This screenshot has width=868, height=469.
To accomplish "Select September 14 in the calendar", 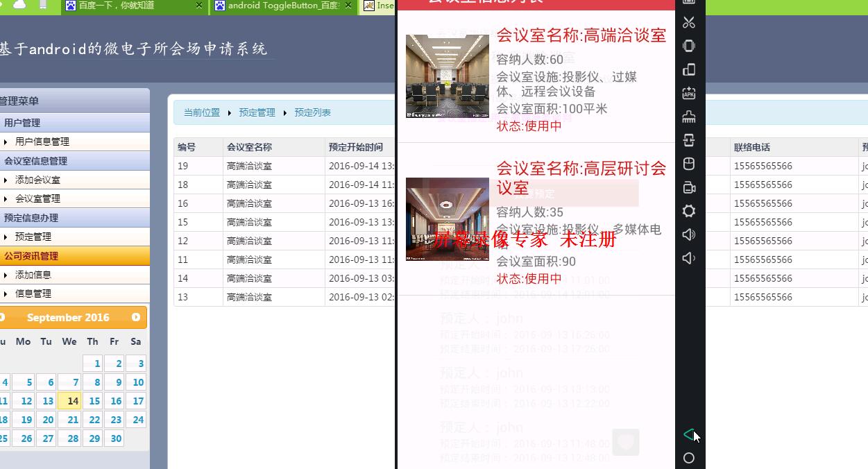I will tap(69, 400).
